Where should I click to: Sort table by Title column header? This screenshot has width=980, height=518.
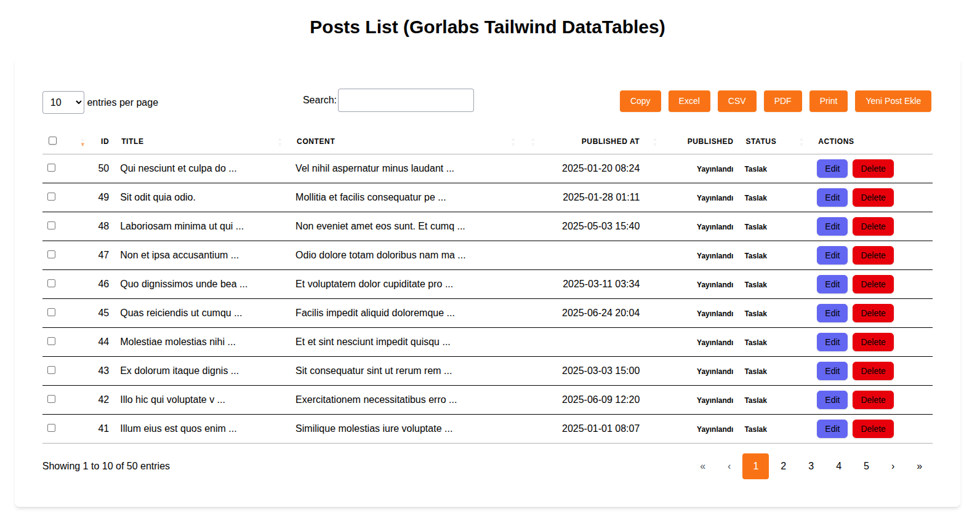pos(132,141)
